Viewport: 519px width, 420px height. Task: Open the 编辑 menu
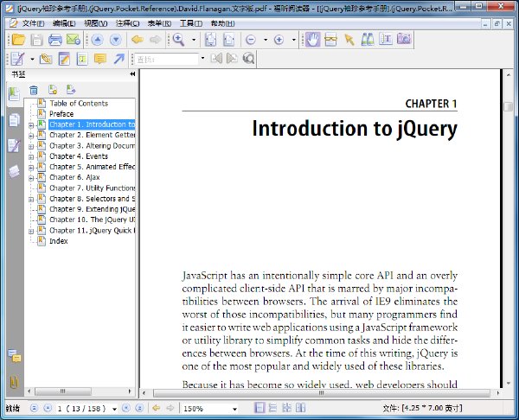[64, 23]
